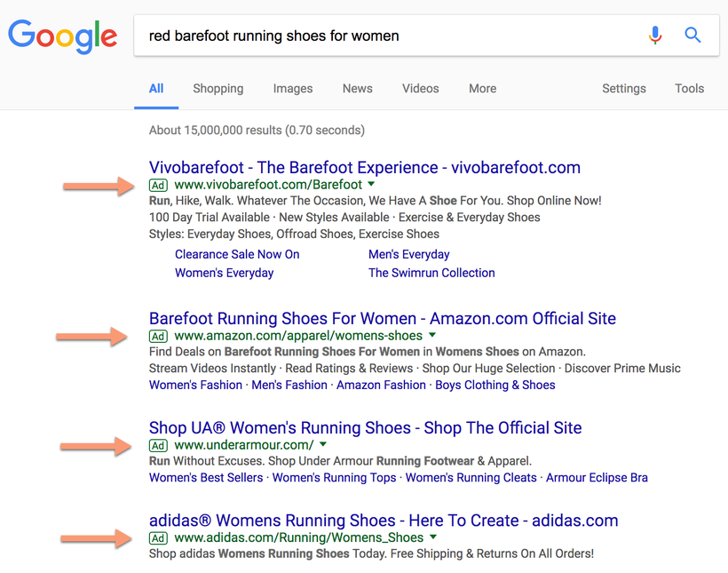
Task: Click the '100 Day Trial Available' description line
Action: pos(344,218)
